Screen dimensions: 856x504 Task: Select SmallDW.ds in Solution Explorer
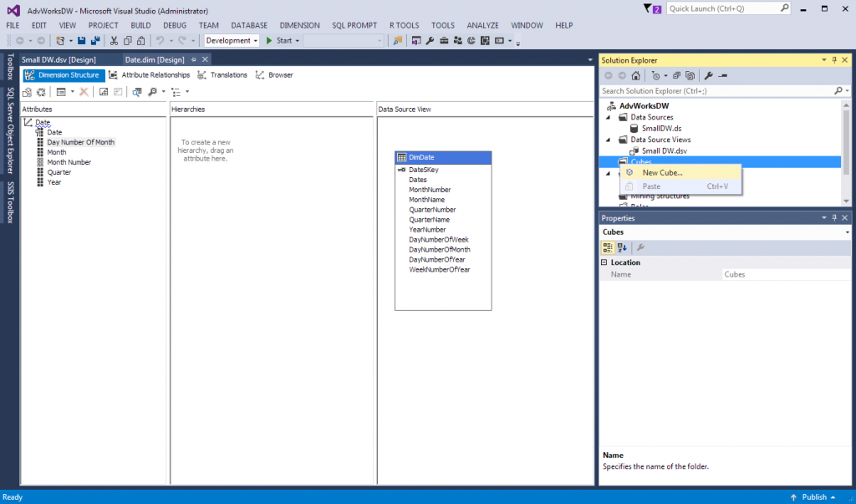pos(661,129)
